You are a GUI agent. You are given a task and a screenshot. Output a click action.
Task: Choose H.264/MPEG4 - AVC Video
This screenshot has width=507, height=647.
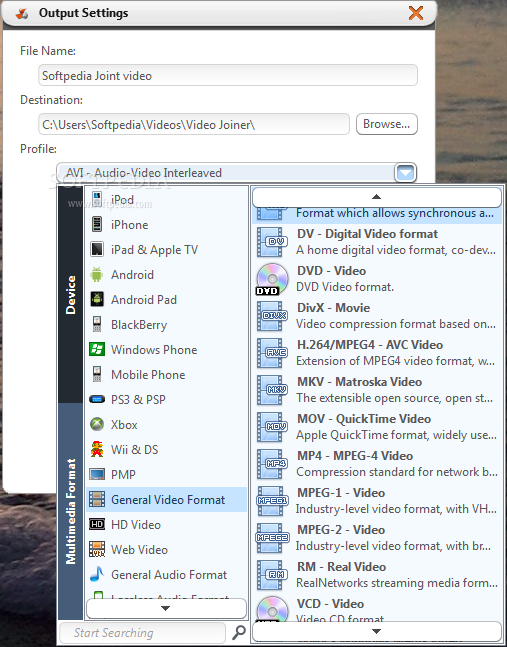click(377, 353)
